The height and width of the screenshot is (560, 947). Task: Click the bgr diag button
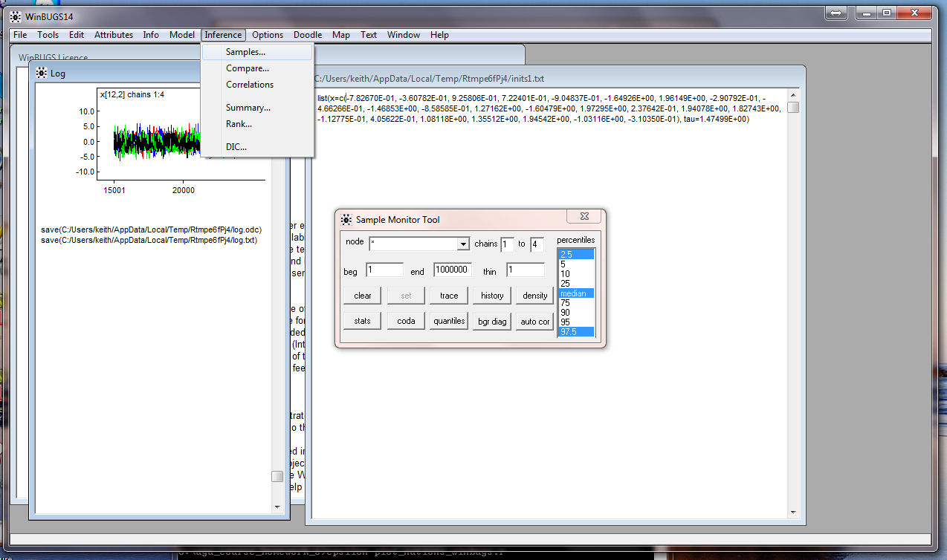pos(492,322)
